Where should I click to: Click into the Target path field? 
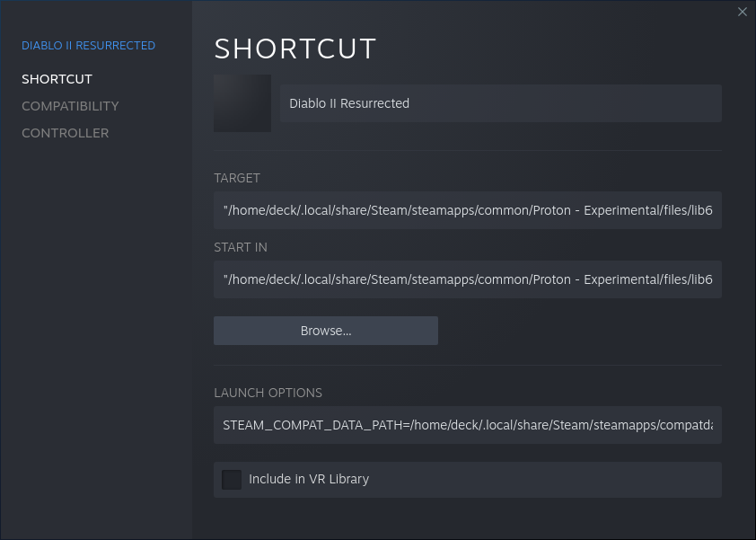tap(467, 210)
